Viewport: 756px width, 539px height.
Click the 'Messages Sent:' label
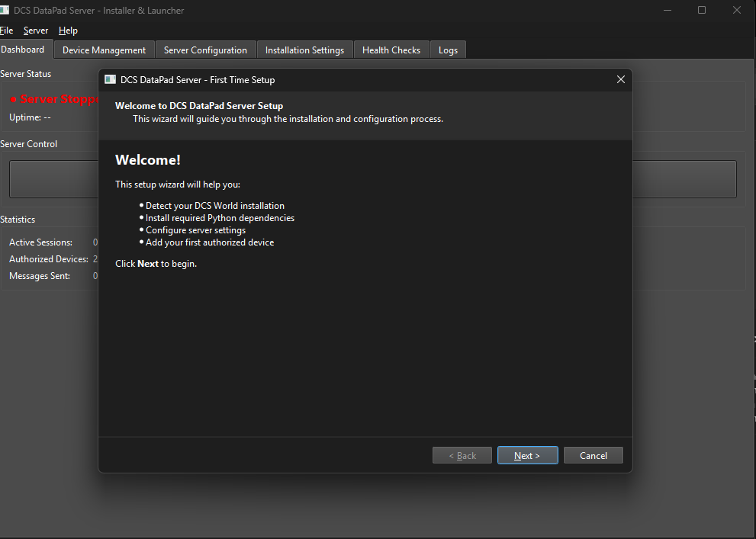[40, 276]
